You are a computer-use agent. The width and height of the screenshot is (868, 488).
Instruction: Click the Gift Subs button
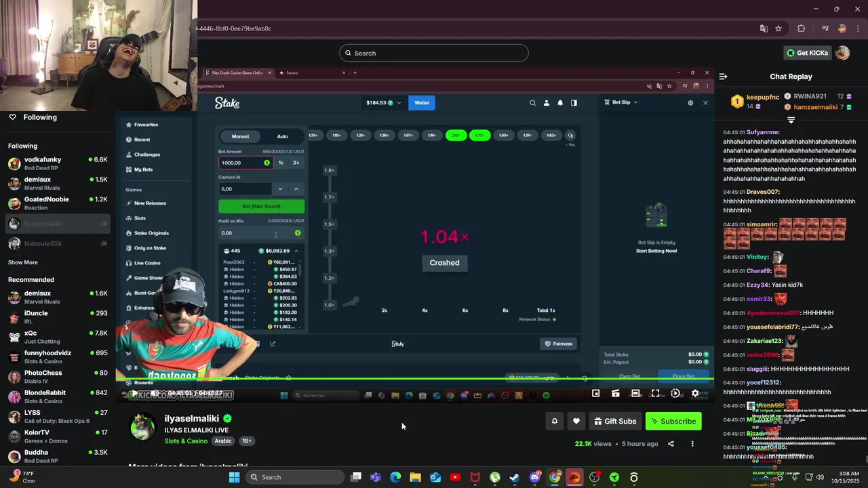click(x=615, y=422)
